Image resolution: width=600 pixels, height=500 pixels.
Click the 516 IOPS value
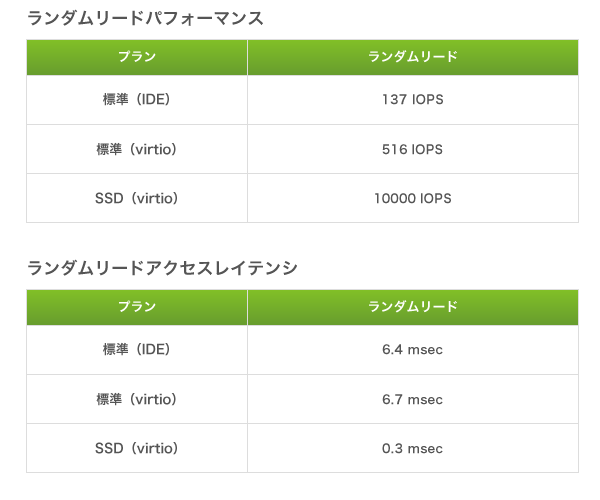(412, 149)
